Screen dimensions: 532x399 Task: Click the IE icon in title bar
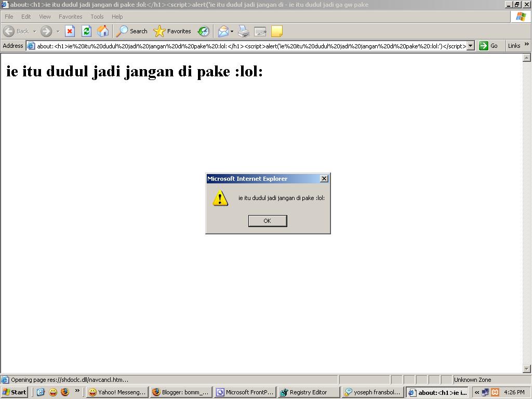(5, 4)
